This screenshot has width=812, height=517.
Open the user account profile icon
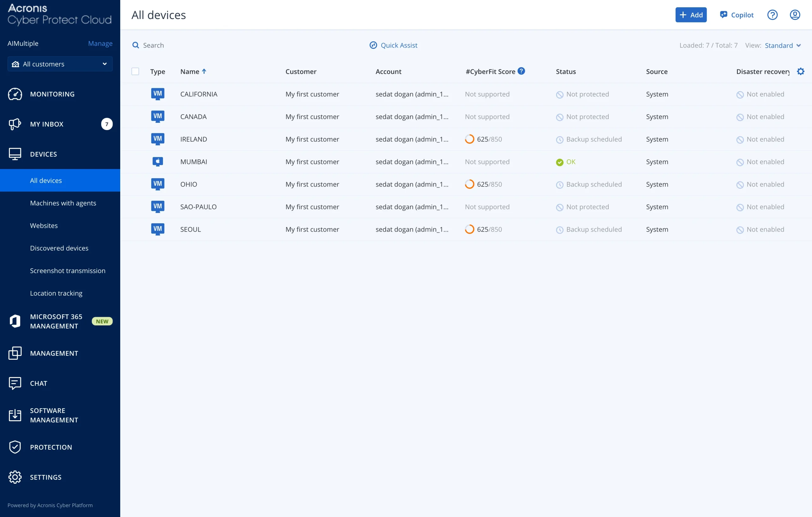(x=795, y=15)
